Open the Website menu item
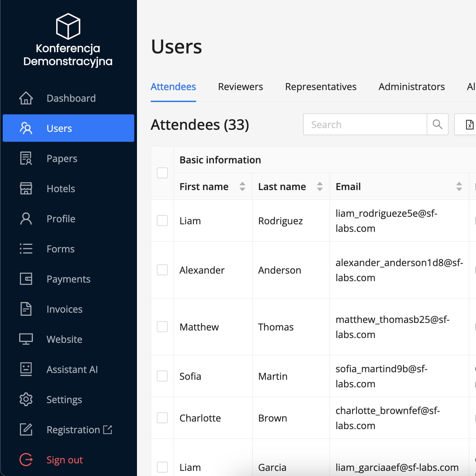 (x=68, y=339)
